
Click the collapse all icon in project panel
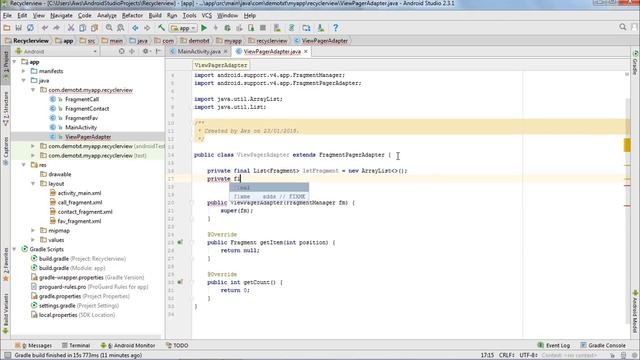coord(132,51)
